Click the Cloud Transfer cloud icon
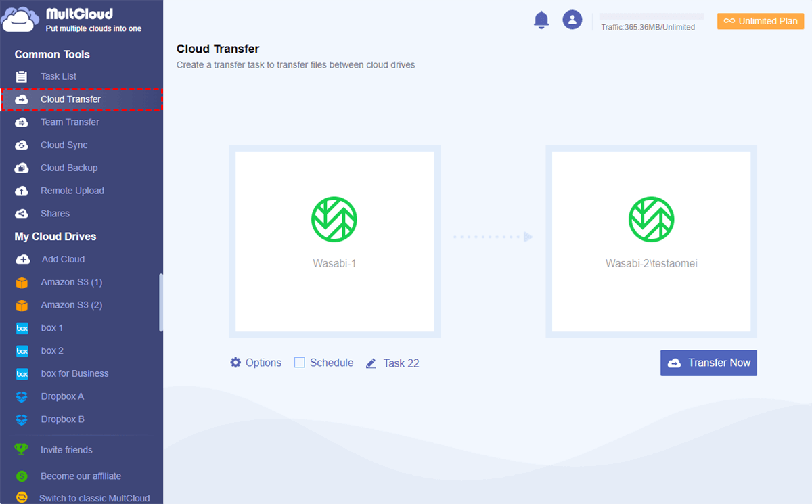Screen dimensions: 812x504 (22, 99)
